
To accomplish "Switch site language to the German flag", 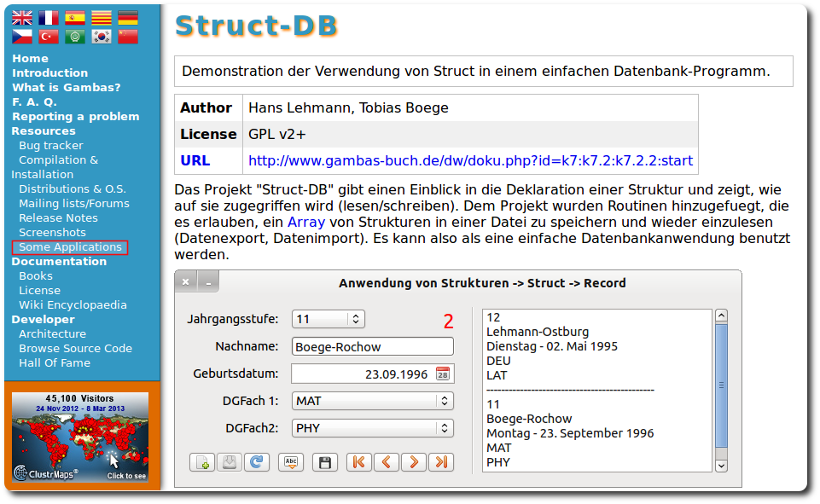I will [127, 18].
